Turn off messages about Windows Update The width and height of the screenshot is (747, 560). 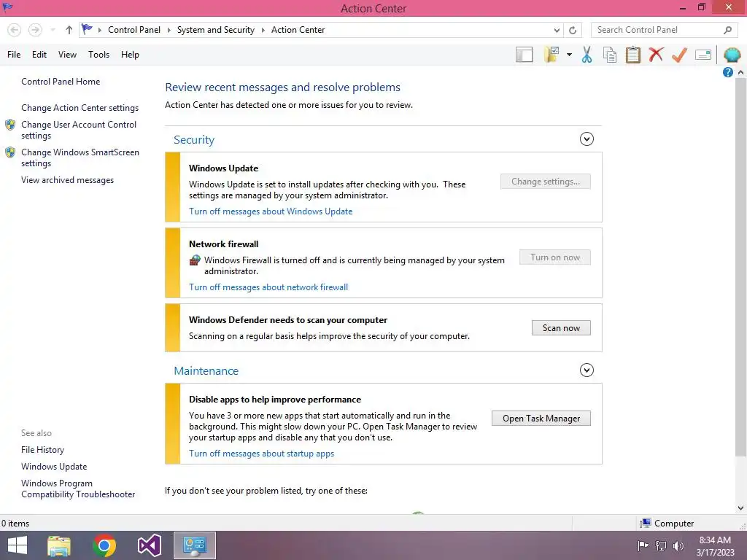(x=271, y=211)
